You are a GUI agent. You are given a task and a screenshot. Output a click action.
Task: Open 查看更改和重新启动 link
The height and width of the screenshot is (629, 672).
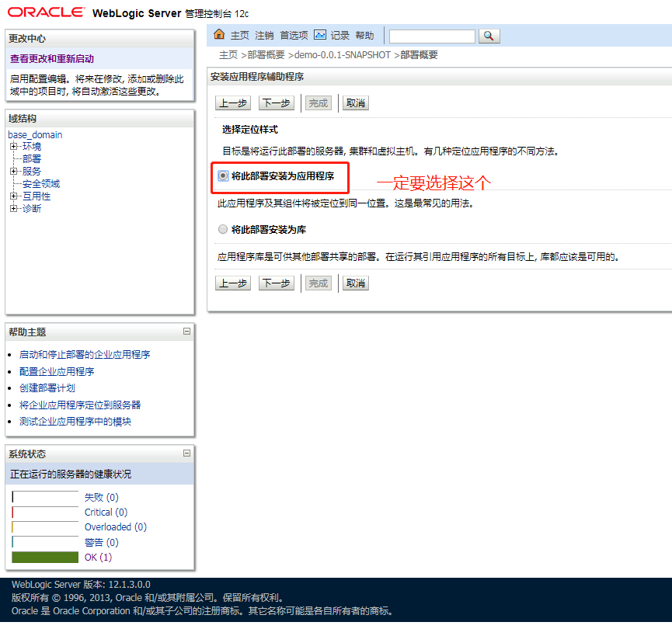coord(52,59)
